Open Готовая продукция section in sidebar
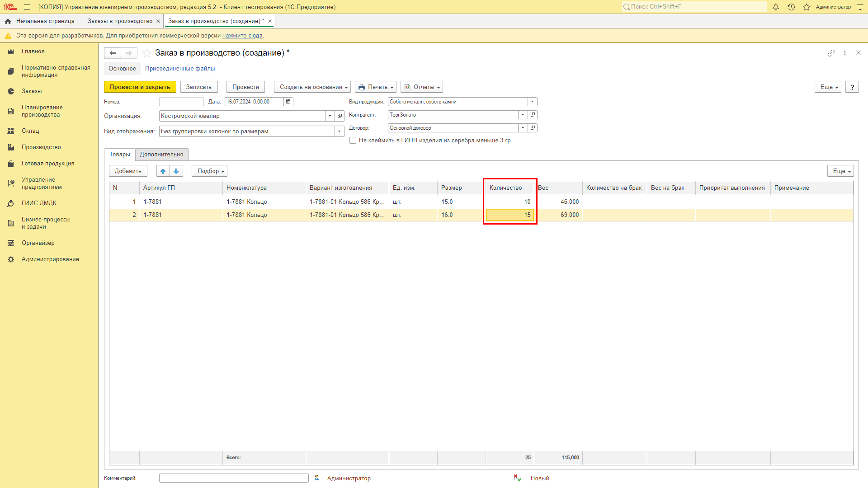 [48, 164]
